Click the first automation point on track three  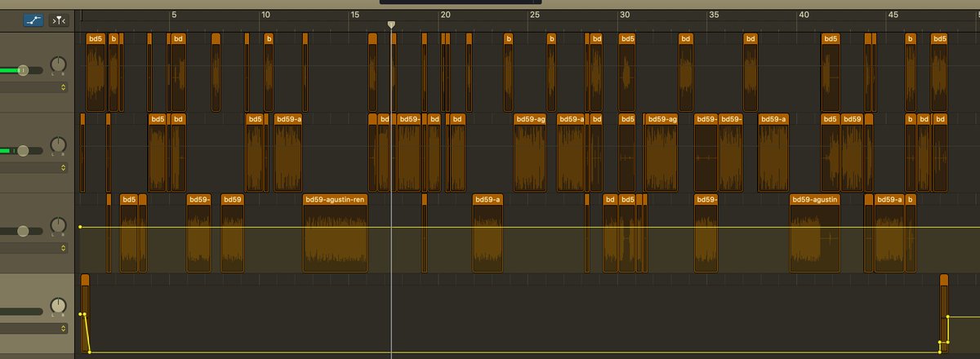click(80, 227)
